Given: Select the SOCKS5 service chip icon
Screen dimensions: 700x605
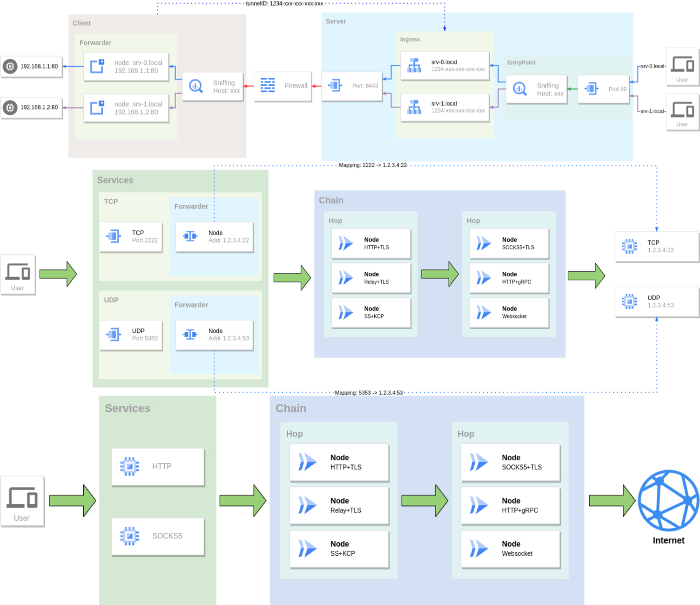Looking at the screenshot, I should (x=129, y=536).
